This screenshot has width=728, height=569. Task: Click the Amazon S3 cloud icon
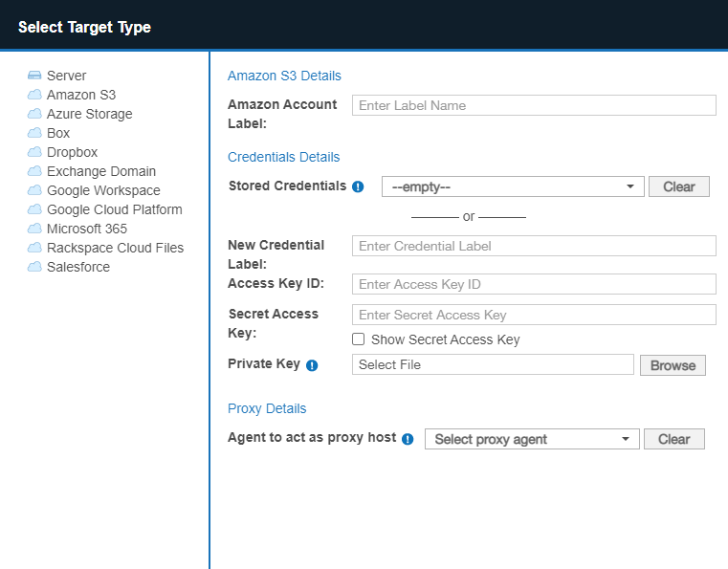coord(34,95)
